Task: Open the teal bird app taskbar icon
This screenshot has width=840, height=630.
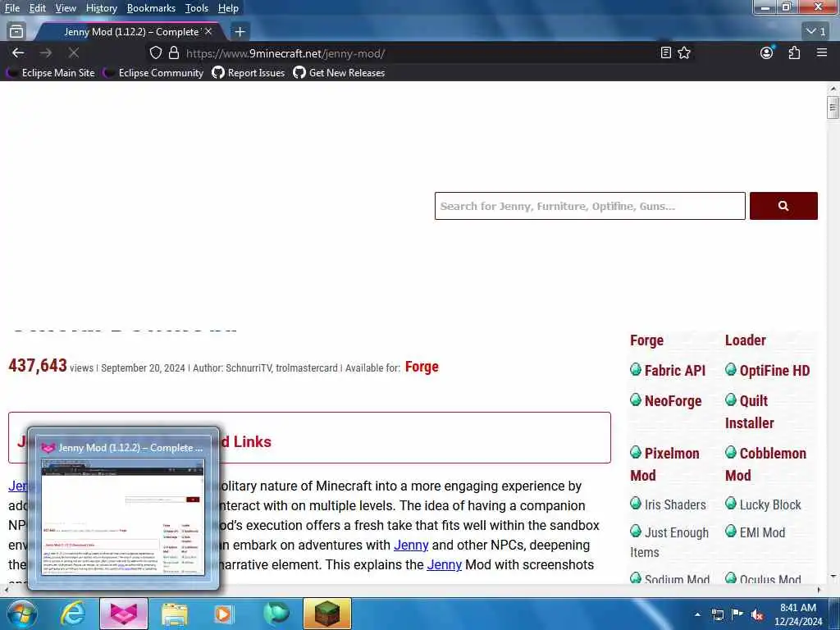Action: click(x=276, y=614)
